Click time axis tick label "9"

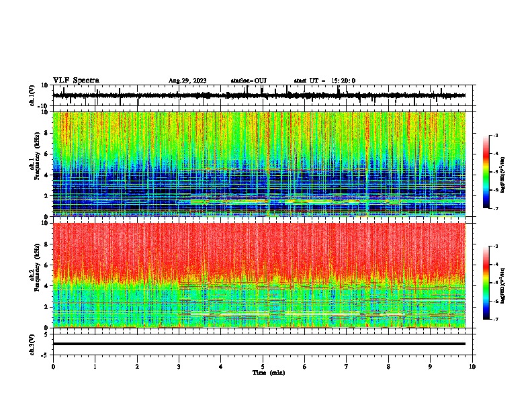click(430, 366)
